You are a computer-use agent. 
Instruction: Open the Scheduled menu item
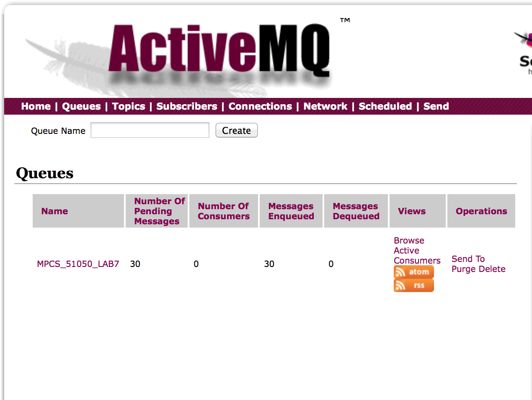pyautogui.click(x=385, y=106)
